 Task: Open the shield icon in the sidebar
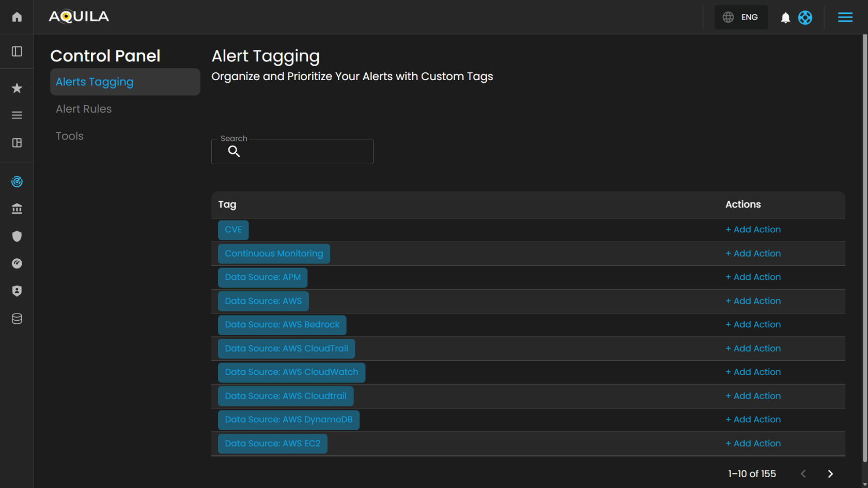pos(17,237)
